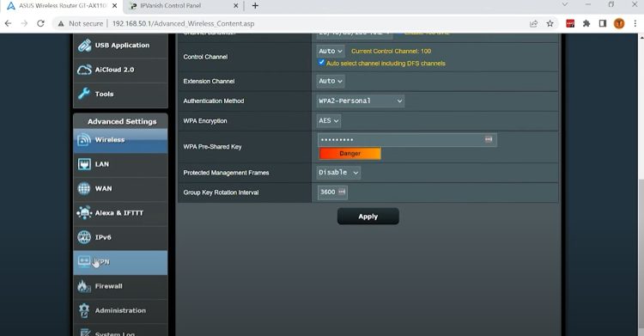Image resolution: width=644 pixels, height=336 pixels.
Task: Click the Authentication Method label
Action: coord(214,101)
